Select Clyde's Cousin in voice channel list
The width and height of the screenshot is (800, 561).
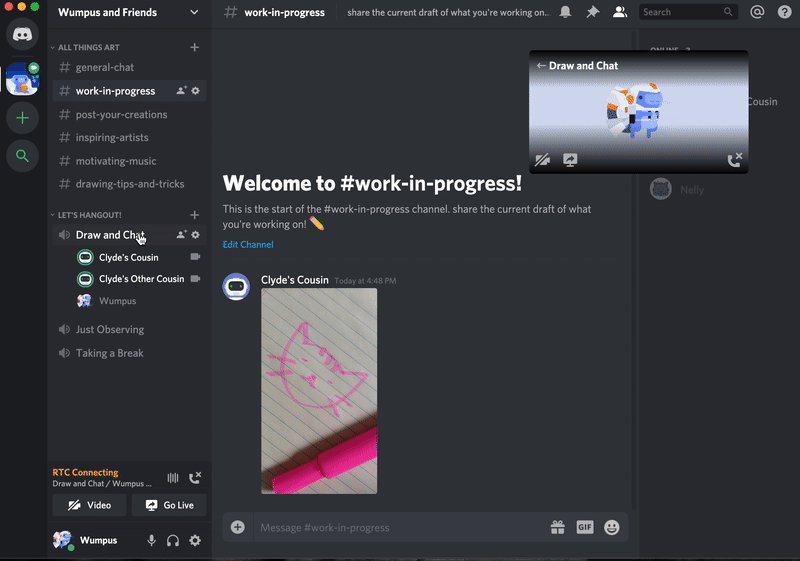[x=129, y=258]
